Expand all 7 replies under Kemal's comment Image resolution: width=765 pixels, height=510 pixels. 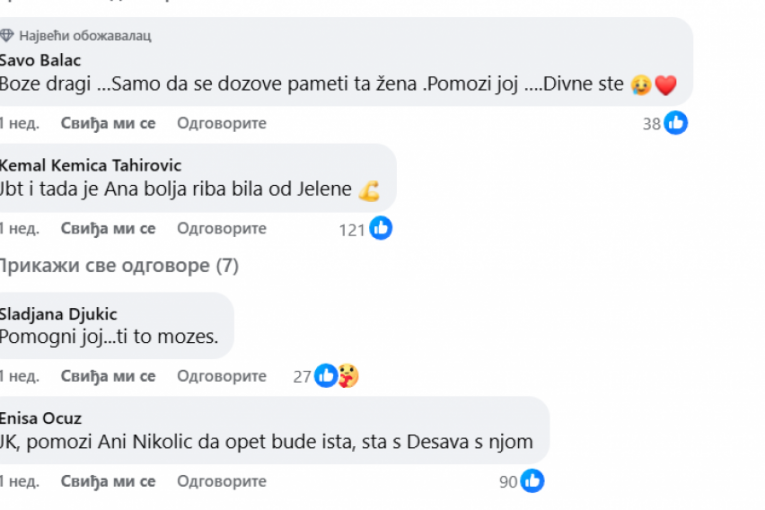click(118, 266)
